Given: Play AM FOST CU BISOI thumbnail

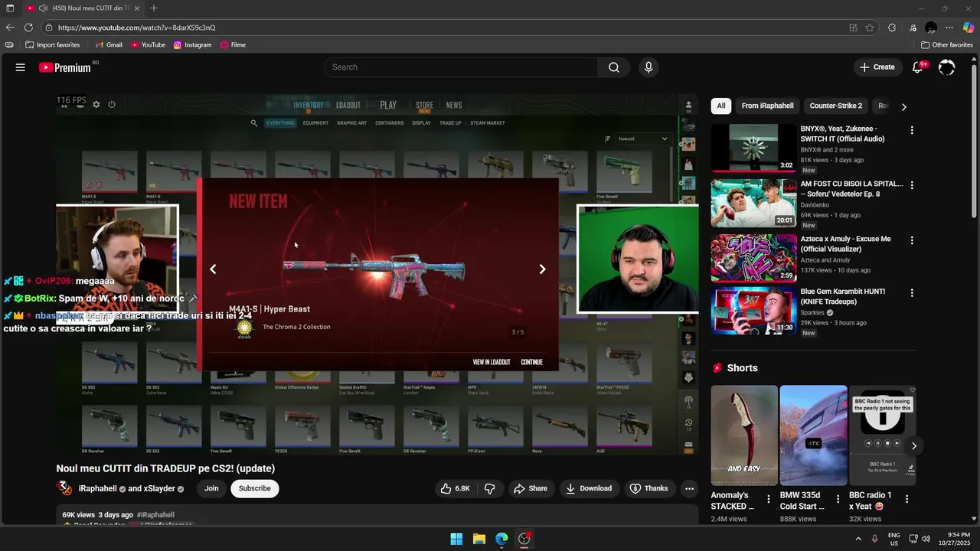Looking at the screenshot, I should (753, 204).
